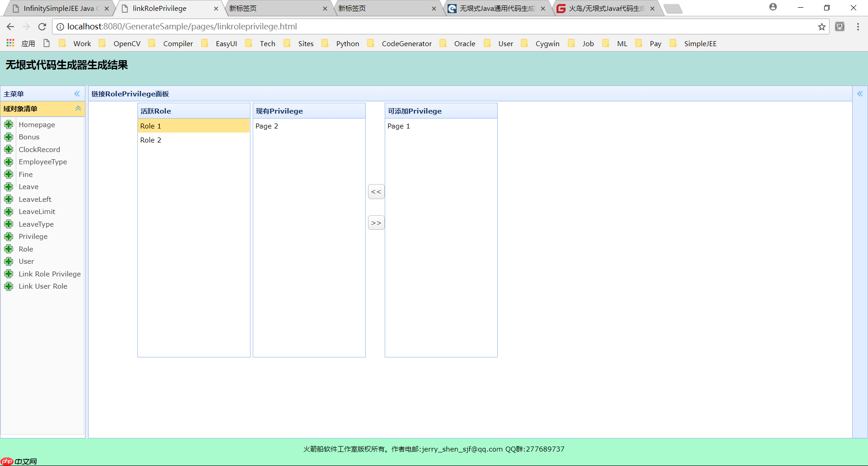Select Role 2 in the 活跃Role list
The height and width of the screenshot is (466, 868).
coord(151,140)
